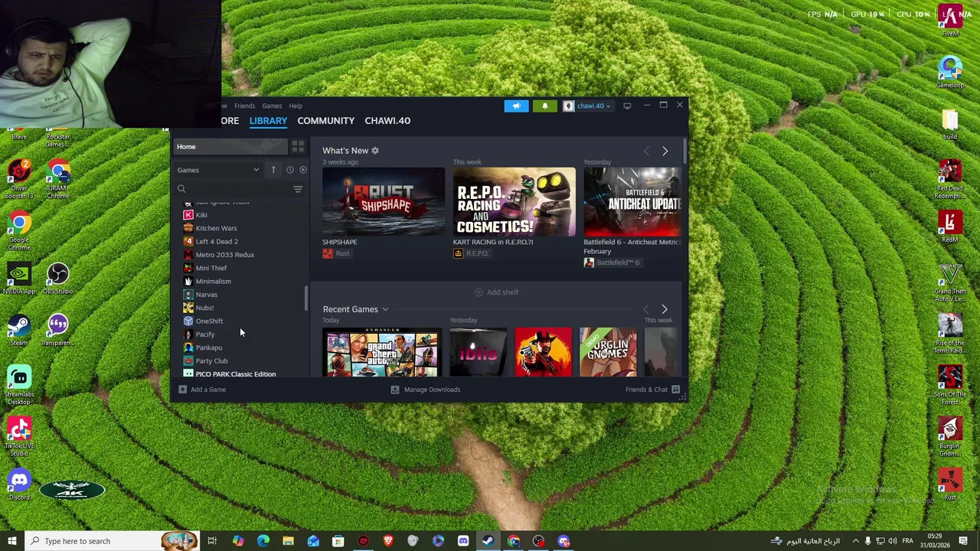Click the R.E.P.O. game tag link
Image resolution: width=980 pixels, height=551 pixels.
click(471, 253)
